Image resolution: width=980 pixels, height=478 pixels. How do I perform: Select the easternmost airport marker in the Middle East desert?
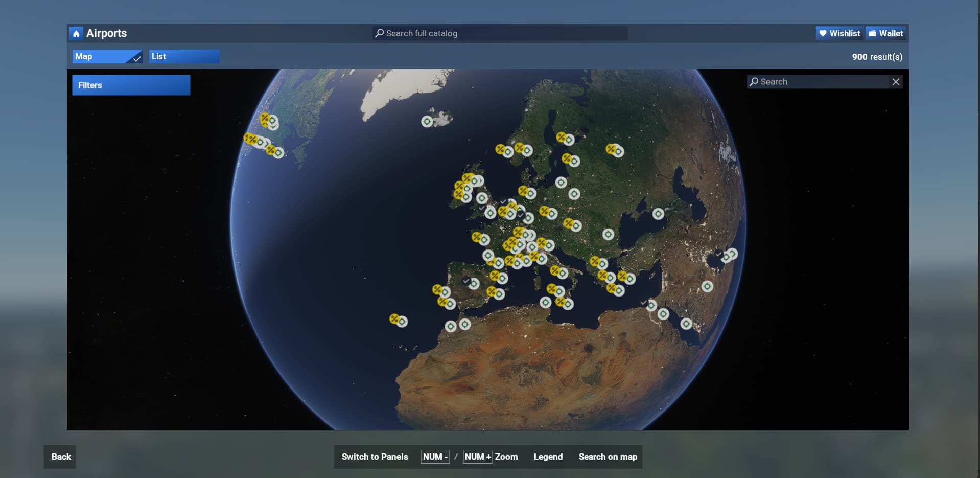(707, 286)
